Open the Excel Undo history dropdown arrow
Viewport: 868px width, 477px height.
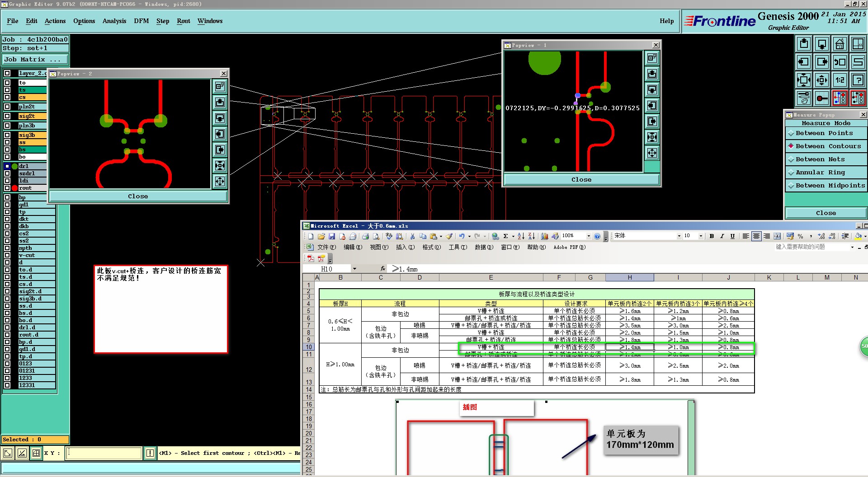click(x=469, y=236)
